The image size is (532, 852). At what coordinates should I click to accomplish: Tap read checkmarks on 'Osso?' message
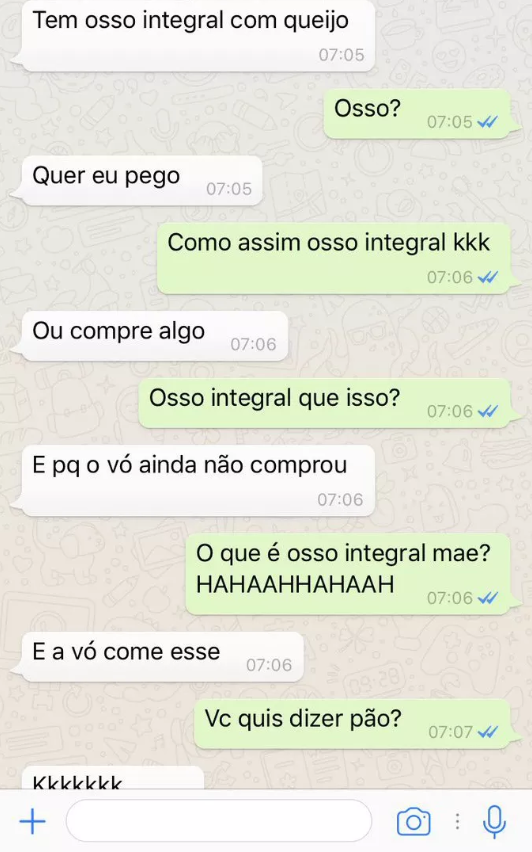coord(487,122)
